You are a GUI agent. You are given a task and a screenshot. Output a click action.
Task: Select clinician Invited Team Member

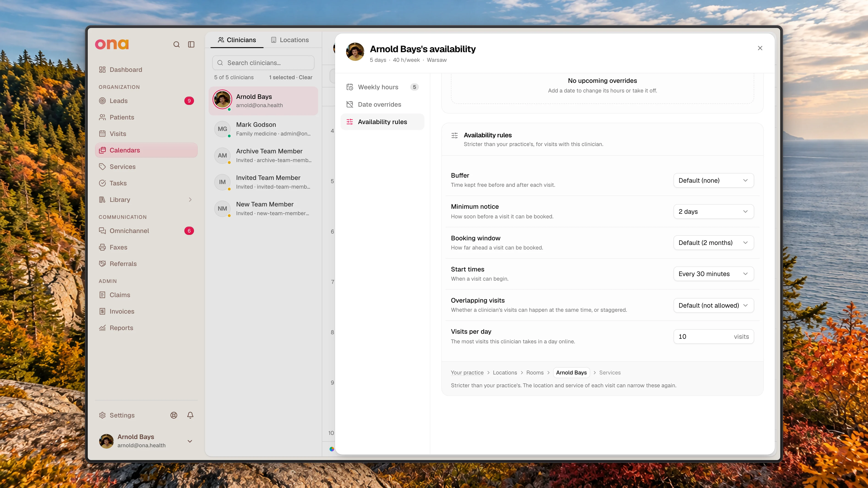pos(263,182)
